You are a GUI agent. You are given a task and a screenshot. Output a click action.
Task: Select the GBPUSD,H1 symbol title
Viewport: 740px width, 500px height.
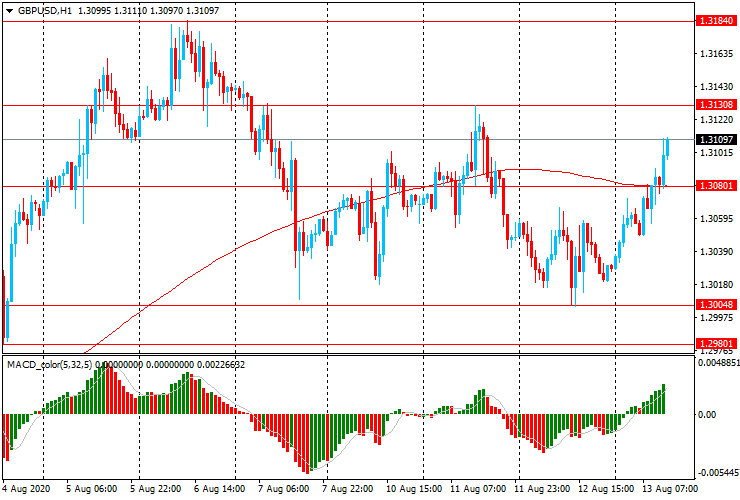coord(45,10)
